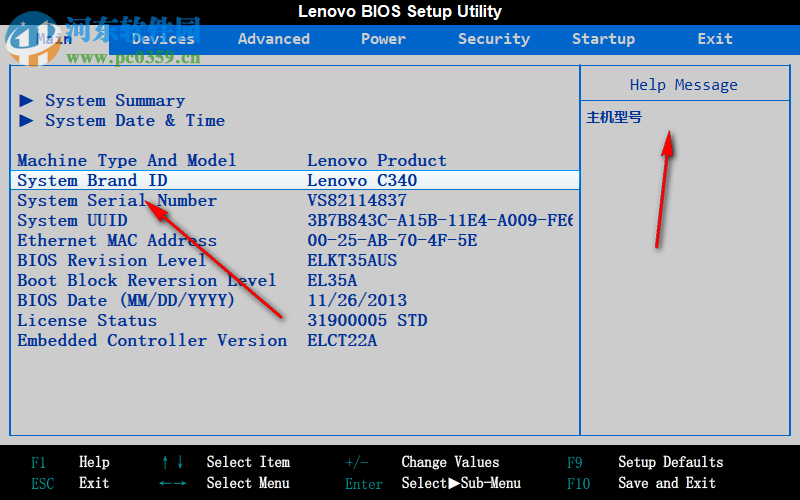Click serial number VS82114837
The image size is (800, 500).
pos(357,201)
